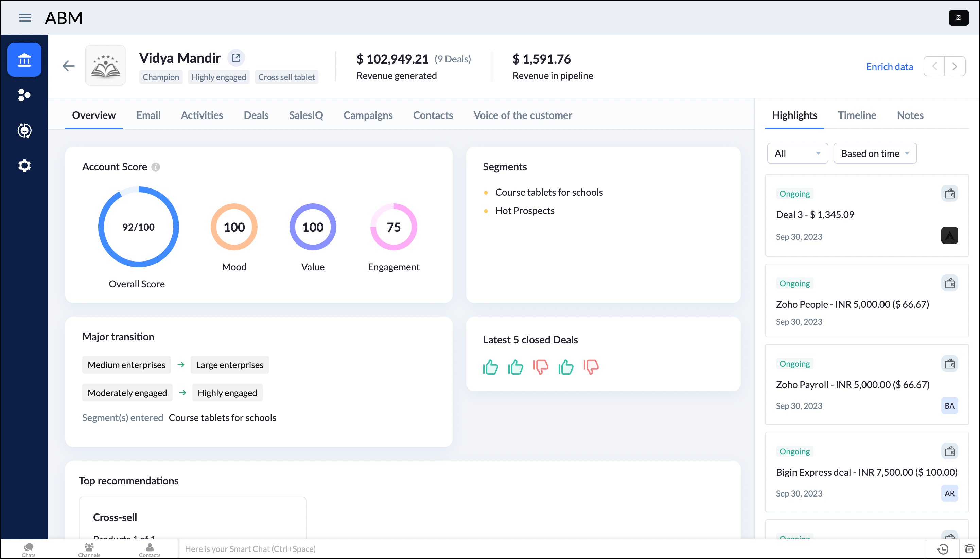Click the Overall Score 92/100 ring
This screenshot has width=980, height=559.
click(x=138, y=227)
